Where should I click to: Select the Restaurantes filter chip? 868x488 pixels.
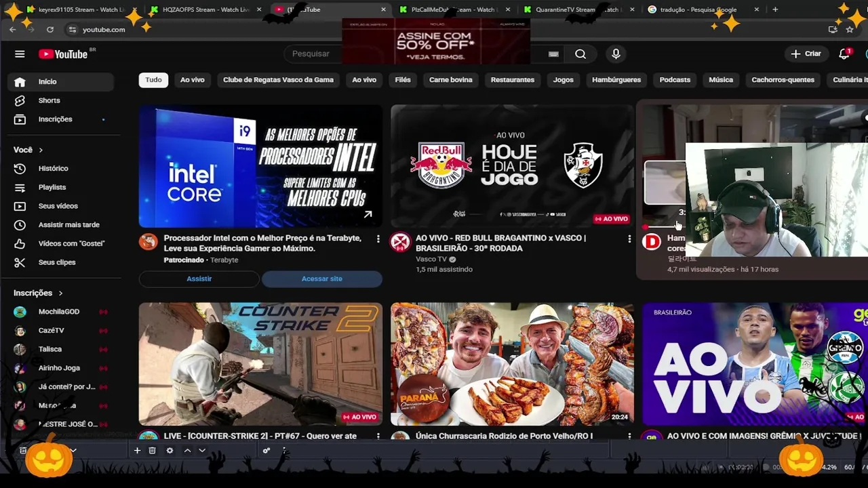[x=513, y=80]
